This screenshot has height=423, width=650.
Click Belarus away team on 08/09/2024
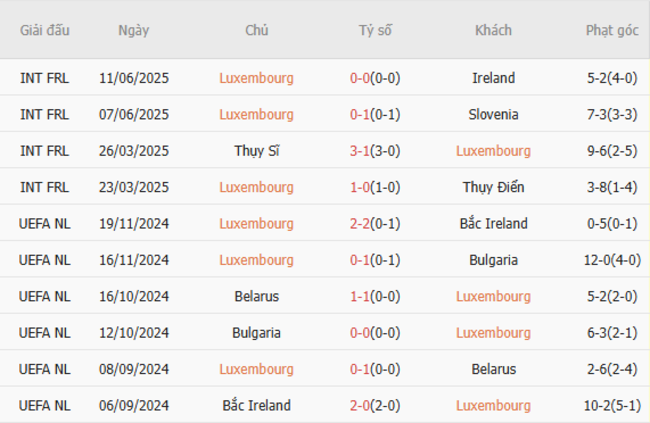[x=493, y=369]
